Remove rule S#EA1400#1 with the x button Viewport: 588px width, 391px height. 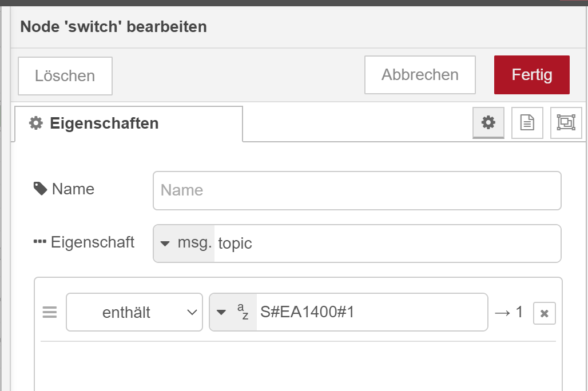544,313
